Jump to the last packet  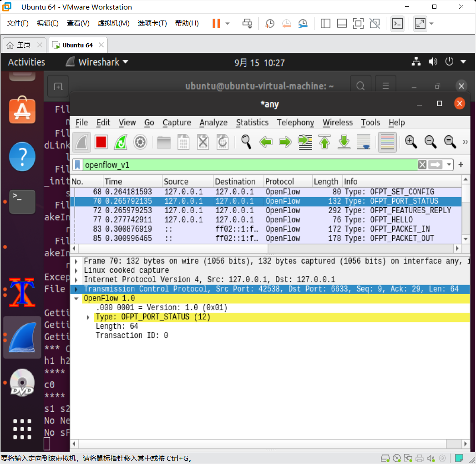point(344,142)
